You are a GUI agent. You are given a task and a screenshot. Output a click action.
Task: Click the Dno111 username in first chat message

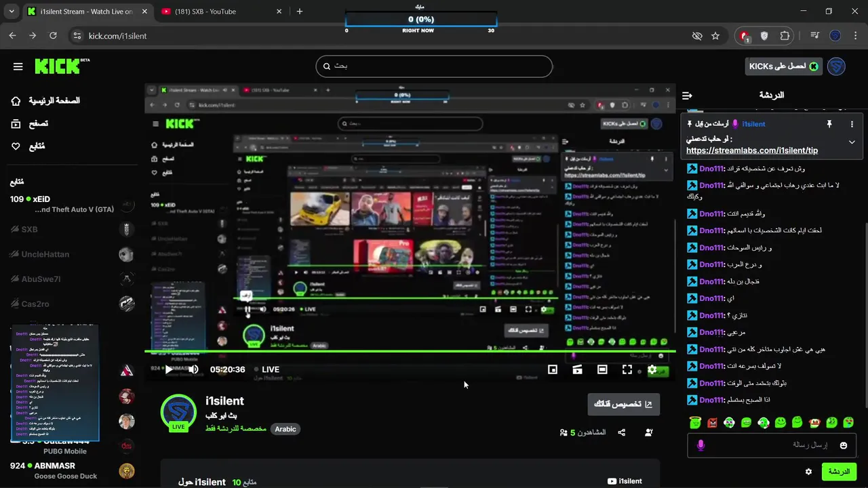click(x=712, y=169)
